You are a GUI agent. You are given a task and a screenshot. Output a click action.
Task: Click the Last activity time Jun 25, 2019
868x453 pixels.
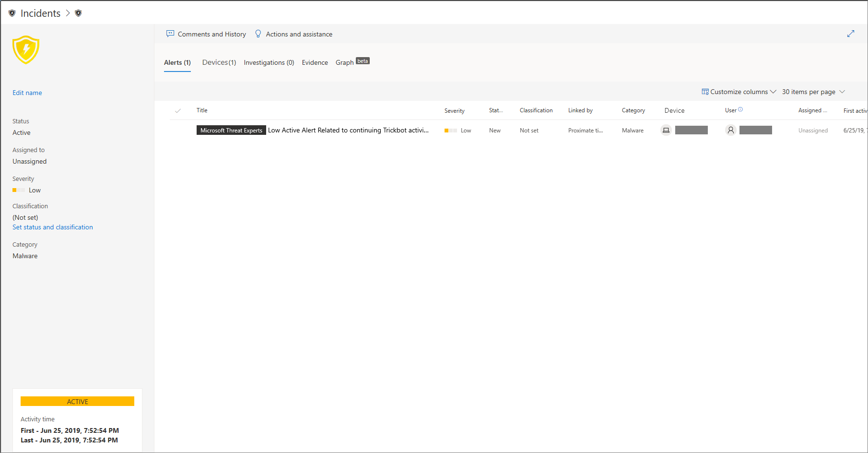[69, 440]
